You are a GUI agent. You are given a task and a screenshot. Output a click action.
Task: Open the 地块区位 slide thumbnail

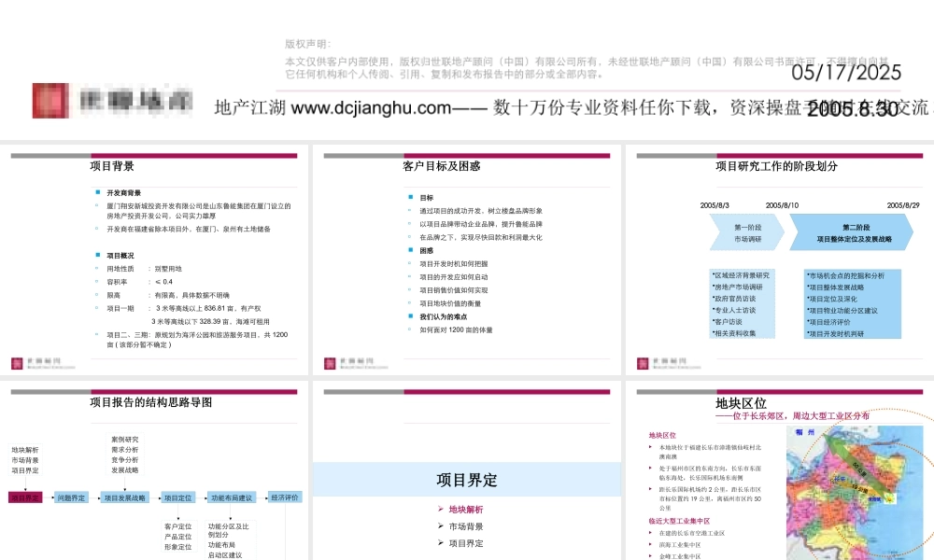[780, 470]
